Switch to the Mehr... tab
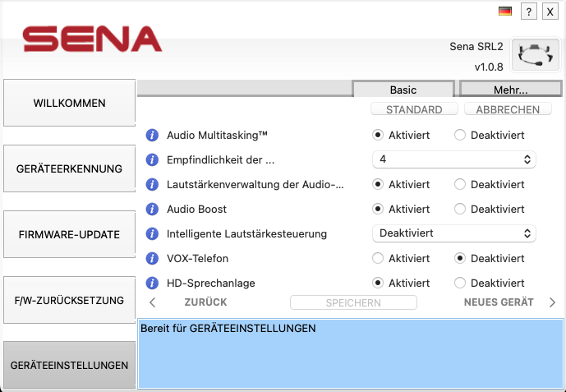The height and width of the screenshot is (392, 566). click(x=510, y=90)
